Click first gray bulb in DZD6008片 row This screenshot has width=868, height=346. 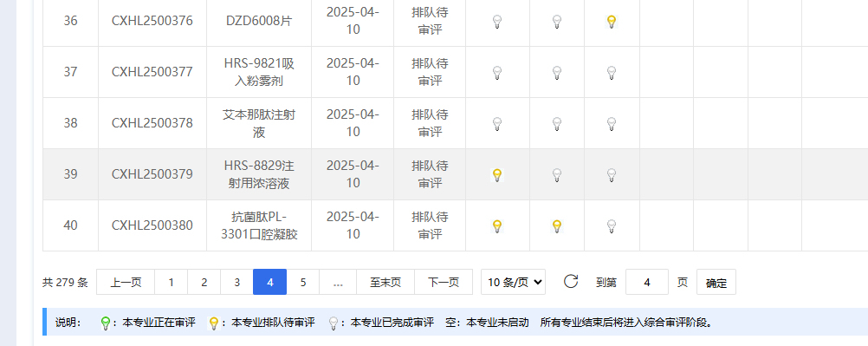(x=497, y=22)
